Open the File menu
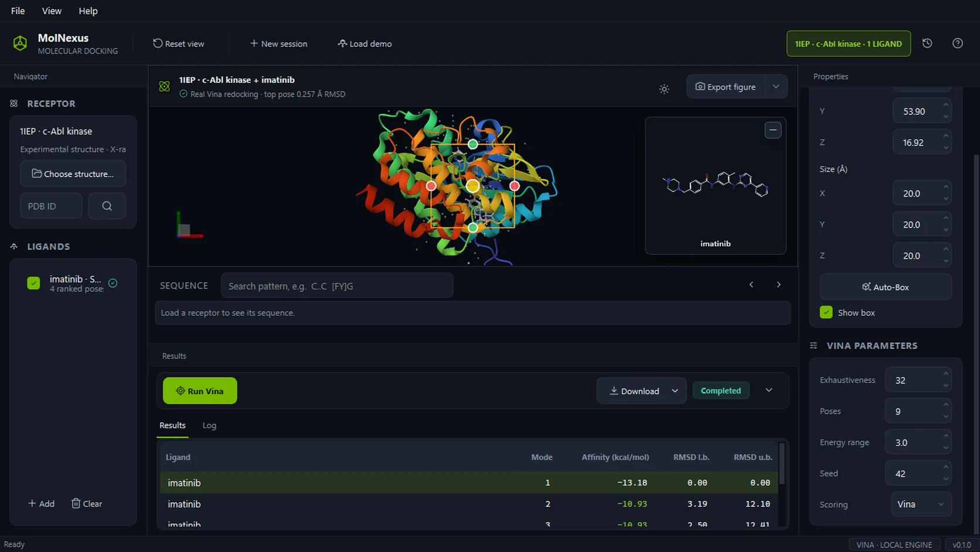 (18, 11)
